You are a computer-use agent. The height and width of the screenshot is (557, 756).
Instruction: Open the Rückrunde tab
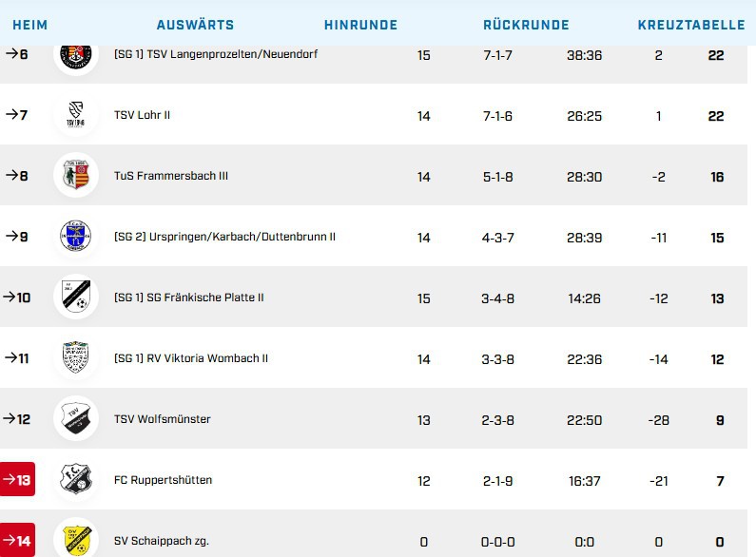[526, 25]
